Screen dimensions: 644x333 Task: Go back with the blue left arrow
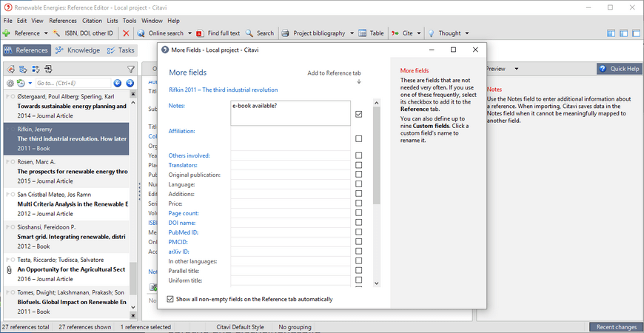coord(118,84)
